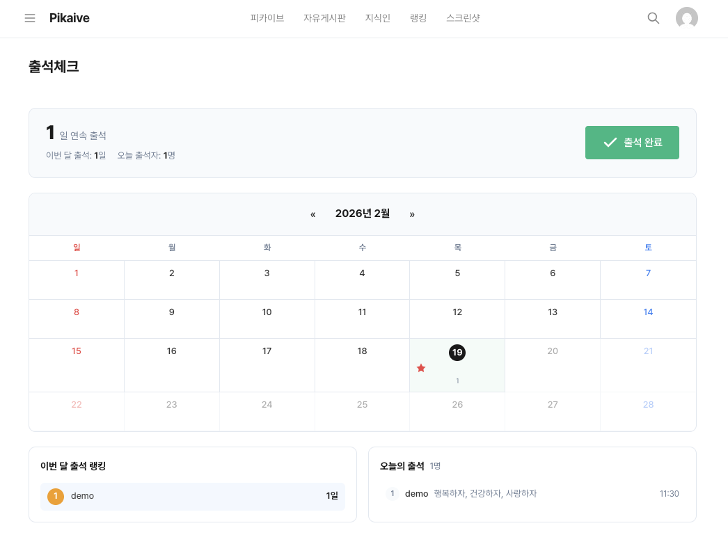Open the 자유게시판 menu item

[x=324, y=18]
